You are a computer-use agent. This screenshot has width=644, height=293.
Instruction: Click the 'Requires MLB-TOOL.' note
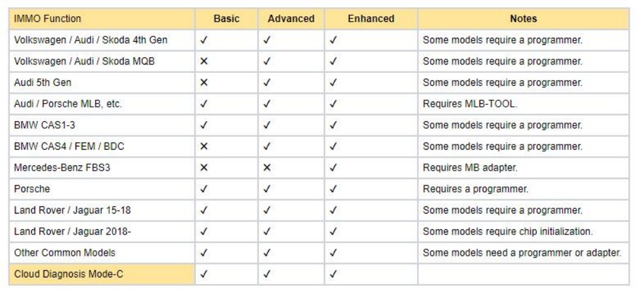pos(470,104)
